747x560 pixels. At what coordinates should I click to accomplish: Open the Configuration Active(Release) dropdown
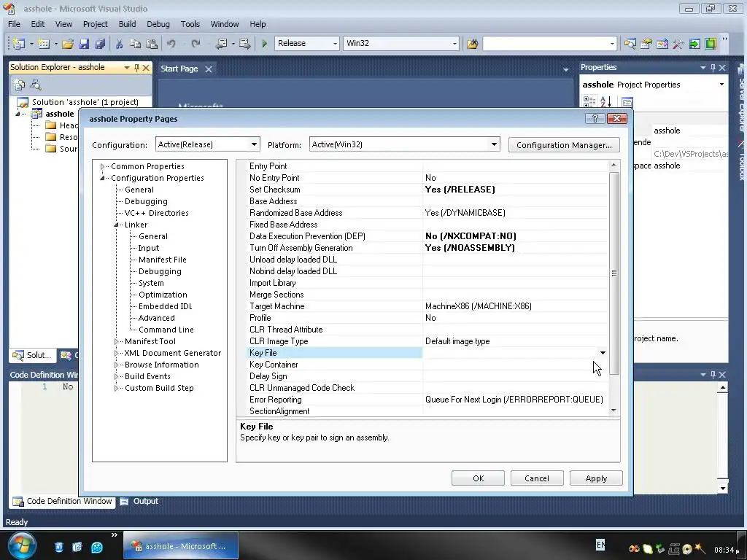pos(255,144)
